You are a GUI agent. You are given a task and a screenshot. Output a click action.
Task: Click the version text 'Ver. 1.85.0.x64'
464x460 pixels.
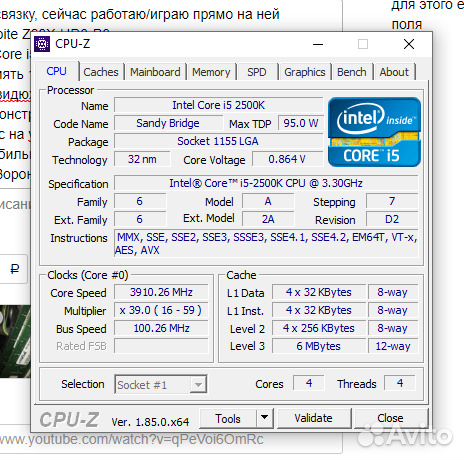click(150, 422)
